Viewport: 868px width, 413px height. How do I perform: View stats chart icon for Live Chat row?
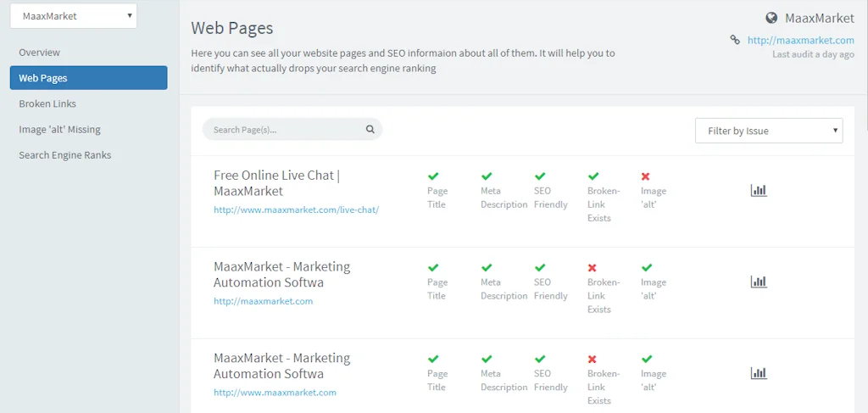[x=759, y=191]
